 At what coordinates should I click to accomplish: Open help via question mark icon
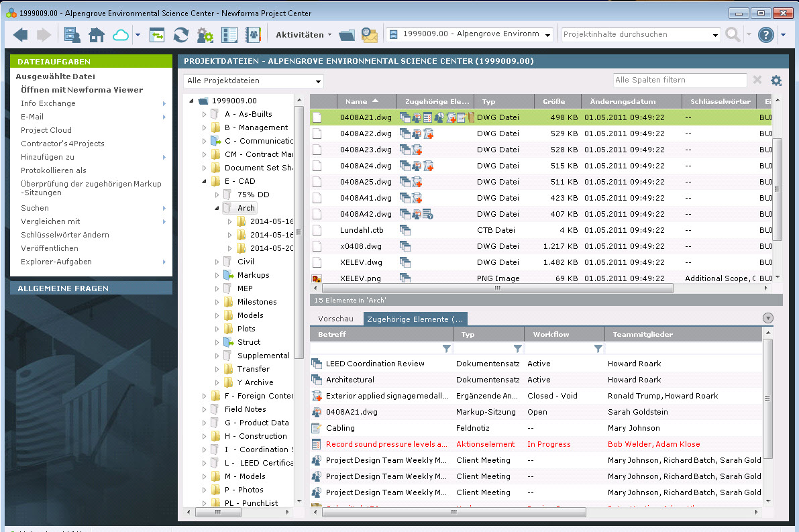766,35
